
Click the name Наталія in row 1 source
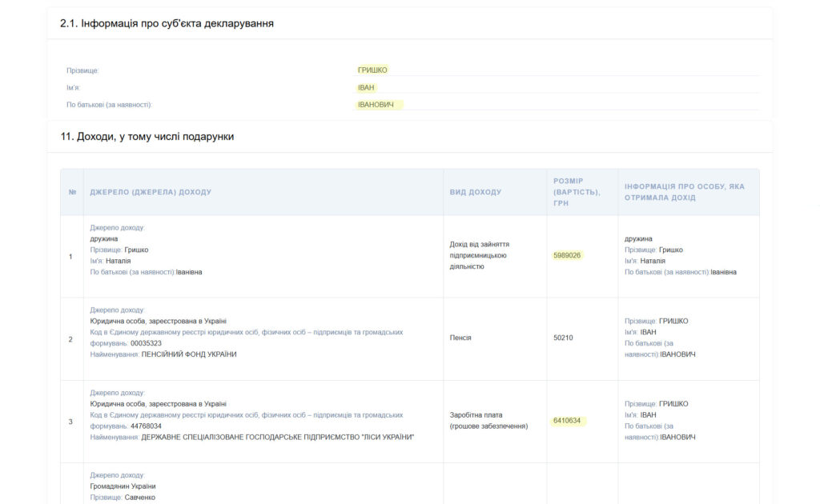click(119, 261)
